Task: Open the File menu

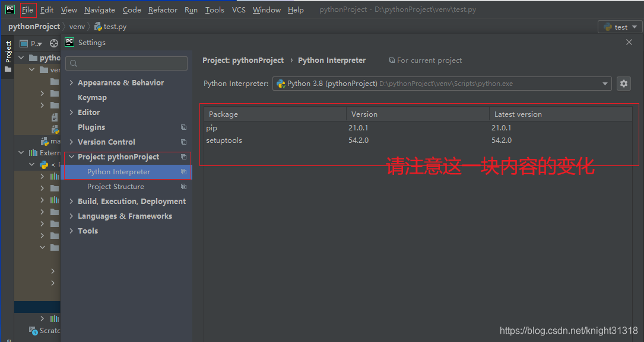Action: coord(27,10)
